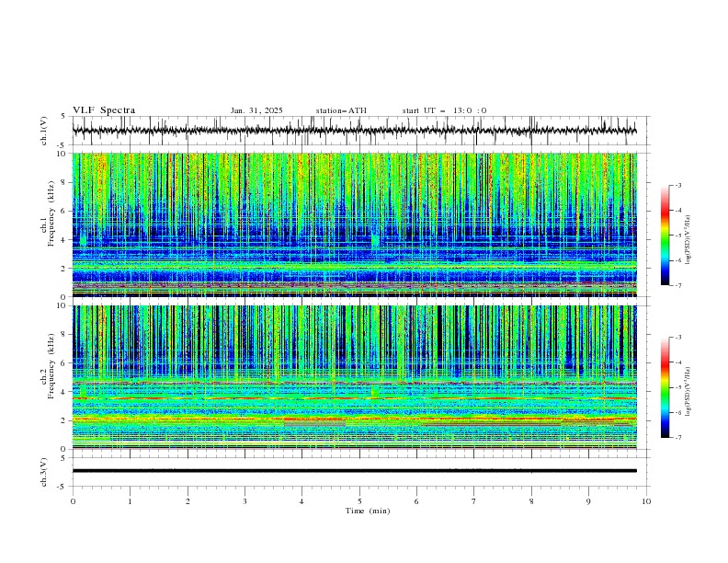Click the "ch.3(V)" vertical axis label
The width and height of the screenshot is (728, 563).
coord(44,472)
